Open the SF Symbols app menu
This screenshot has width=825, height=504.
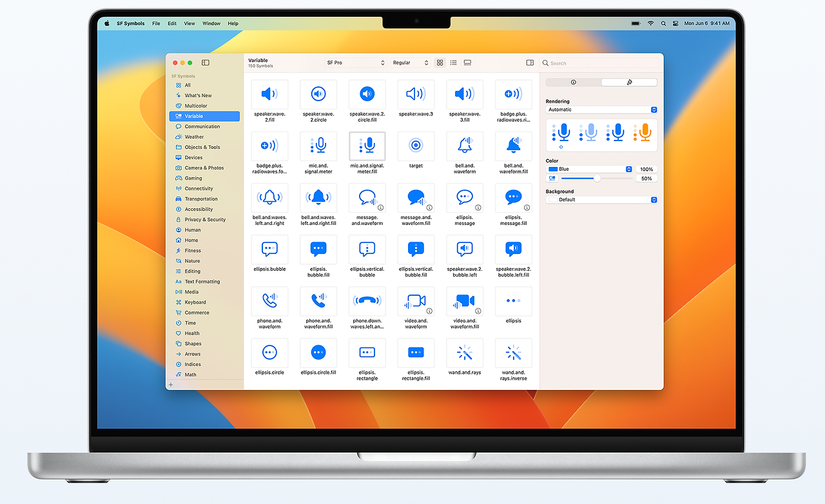tap(131, 23)
